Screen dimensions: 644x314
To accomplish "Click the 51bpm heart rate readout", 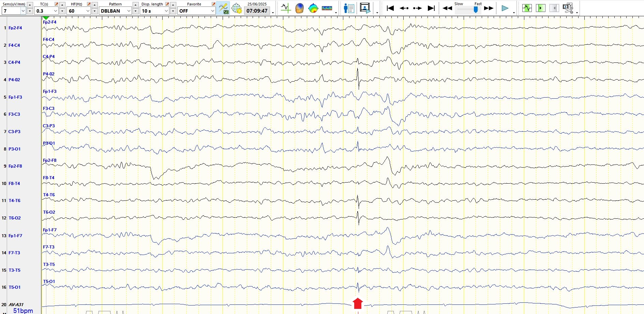I will point(23,311).
